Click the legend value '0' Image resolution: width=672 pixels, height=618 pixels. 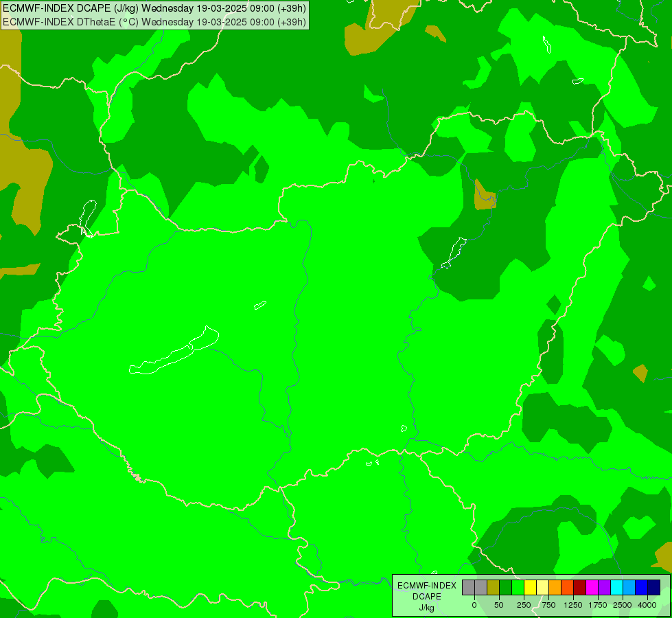click(474, 605)
